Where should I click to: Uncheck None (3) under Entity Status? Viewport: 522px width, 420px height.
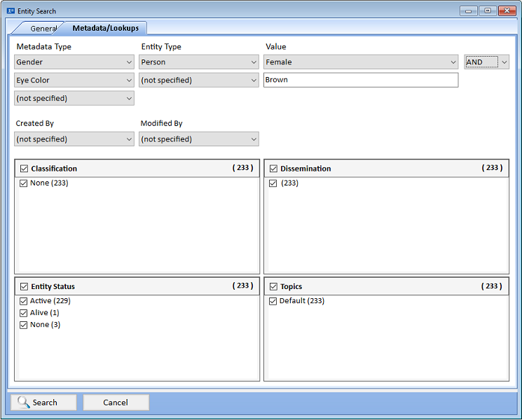23,325
